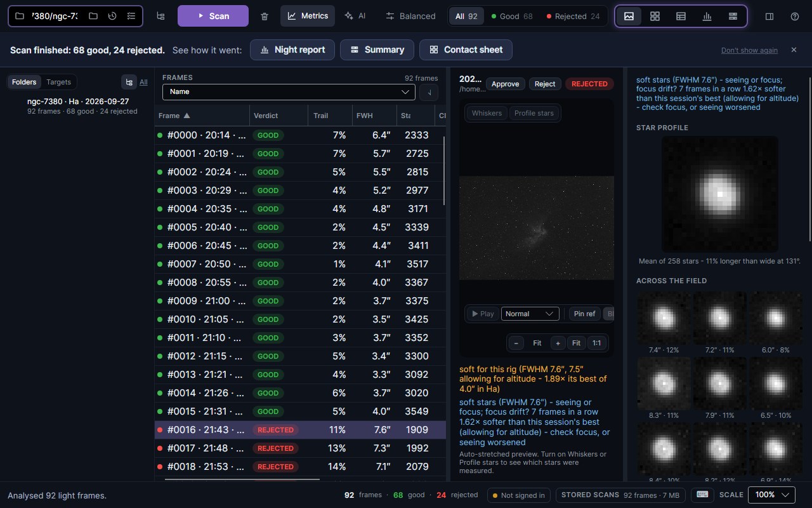The width and height of the screenshot is (812, 508).
Task: Toggle Profile stars overlay
Action: tap(534, 113)
